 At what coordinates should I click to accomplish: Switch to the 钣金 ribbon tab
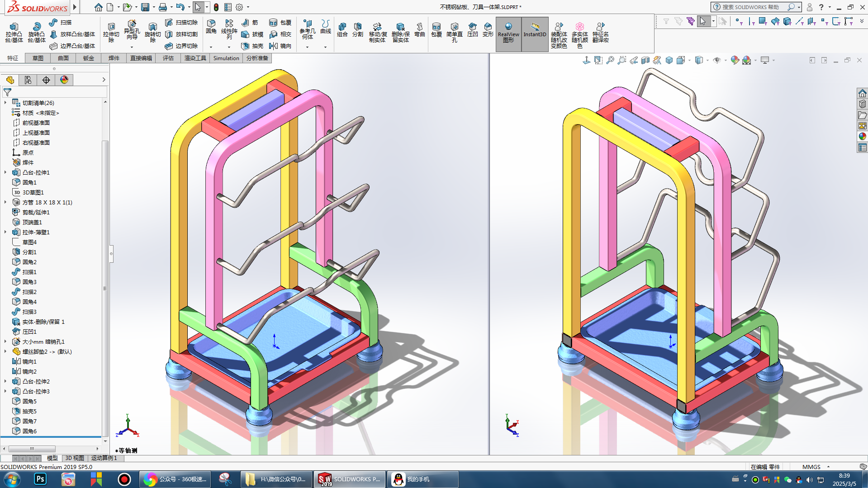[x=88, y=58]
